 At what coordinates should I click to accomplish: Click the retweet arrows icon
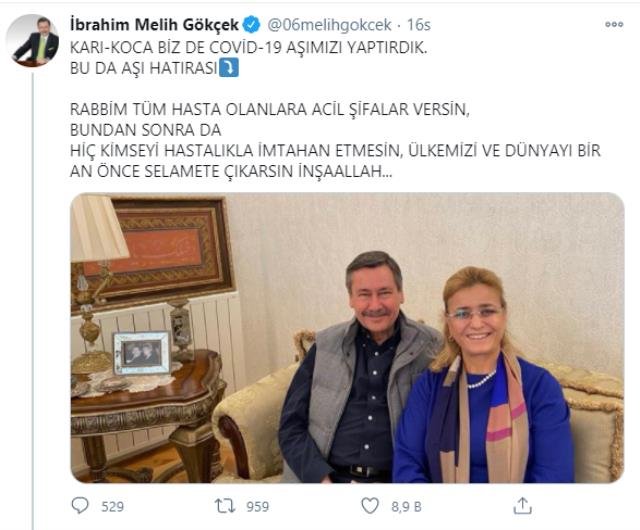coord(225,506)
